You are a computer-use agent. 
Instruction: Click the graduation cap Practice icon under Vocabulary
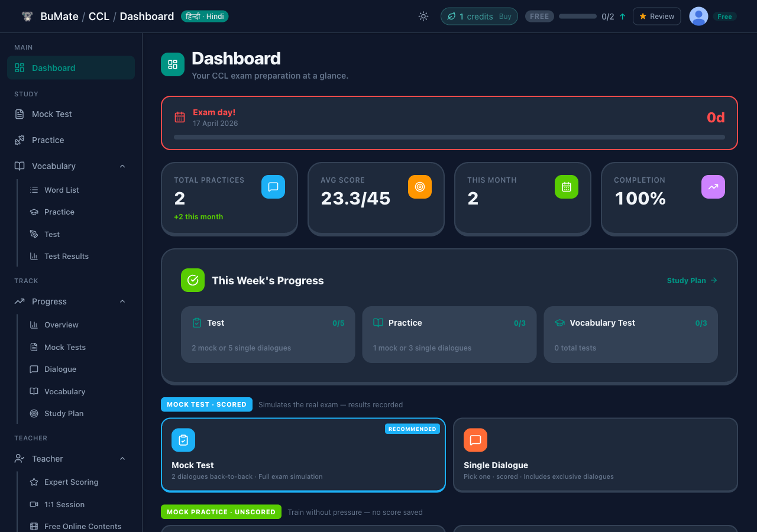(x=34, y=212)
